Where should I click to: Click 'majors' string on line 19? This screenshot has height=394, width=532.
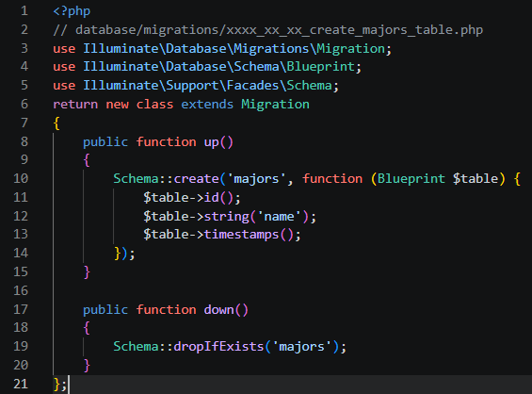click(301, 347)
